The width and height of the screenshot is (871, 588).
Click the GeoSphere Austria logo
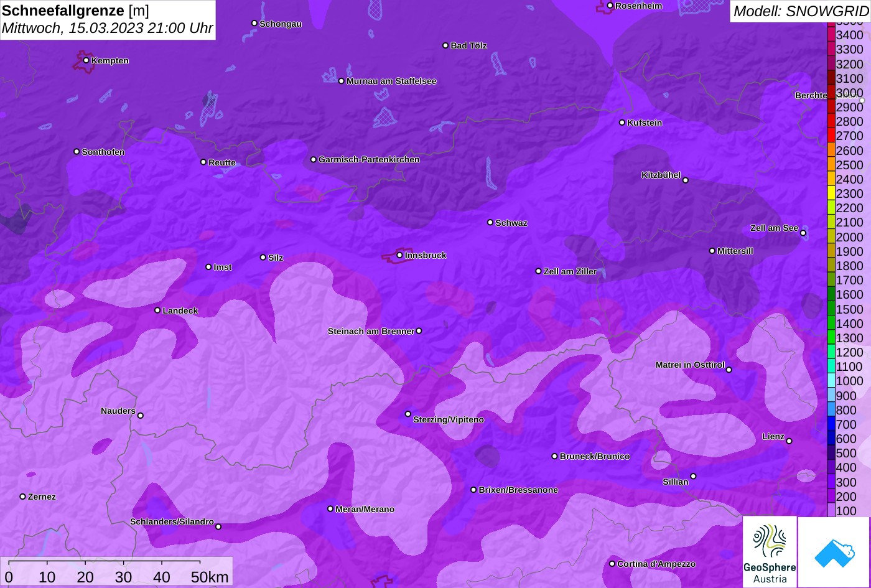[x=770, y=552]
